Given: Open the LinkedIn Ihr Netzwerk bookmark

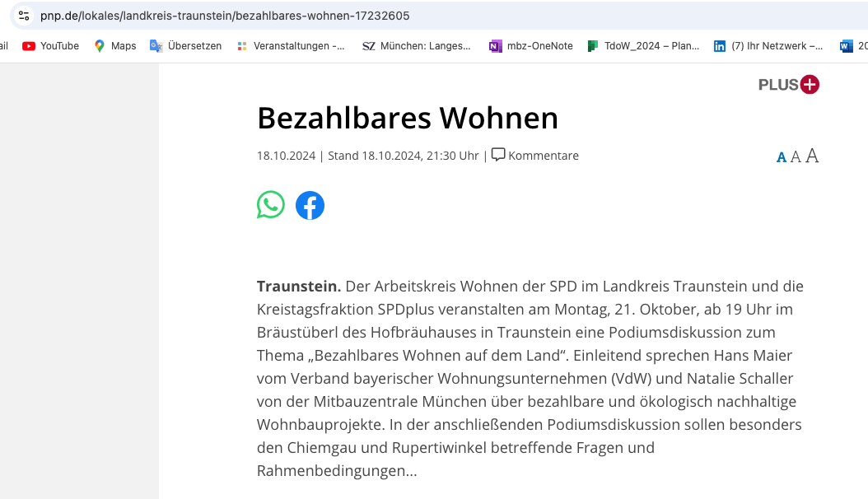Looking at the screenshot, I should pyautogui.click(x=768, y=46).
